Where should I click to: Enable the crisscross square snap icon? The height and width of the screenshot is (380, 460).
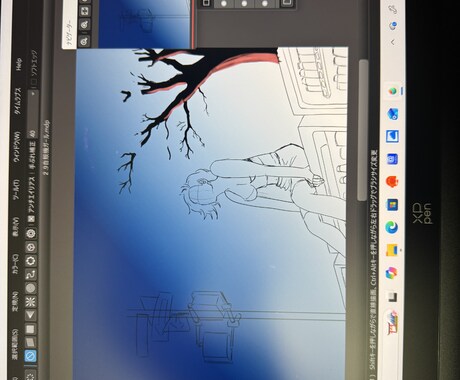tap(30, 329)
